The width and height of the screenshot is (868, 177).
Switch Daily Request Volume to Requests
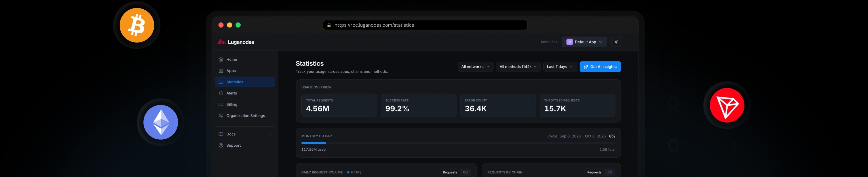450,172
